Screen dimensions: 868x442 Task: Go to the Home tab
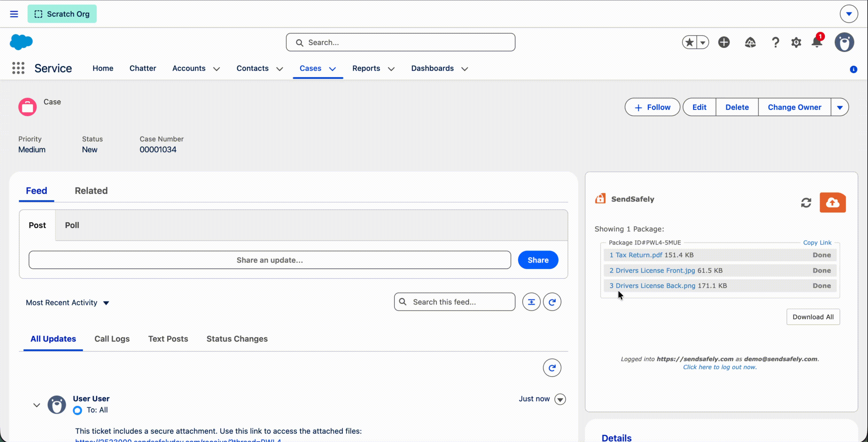click(x=103, y=68)
